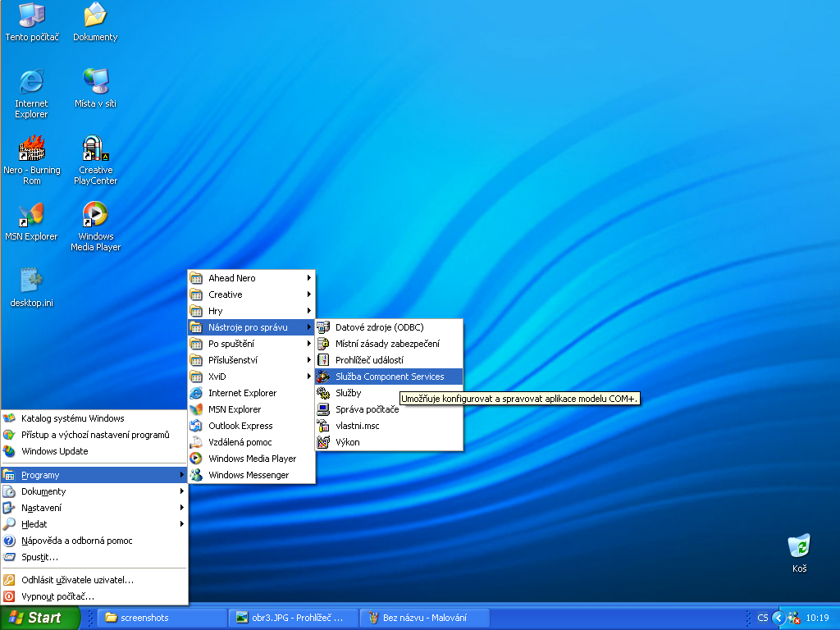This screenshot has height=630, width=840.
Task: Click Vypnout počítač...
Action: (94, 596)
